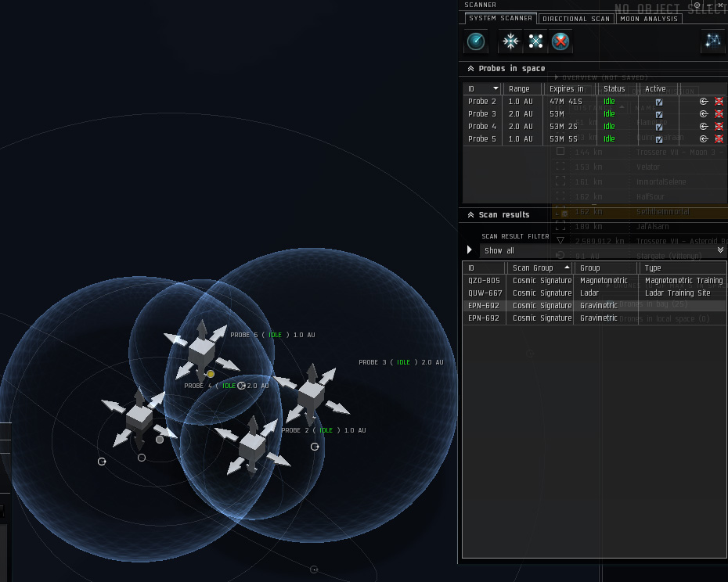
Task: Sort probes by the Status column
Action: (618, 88)
